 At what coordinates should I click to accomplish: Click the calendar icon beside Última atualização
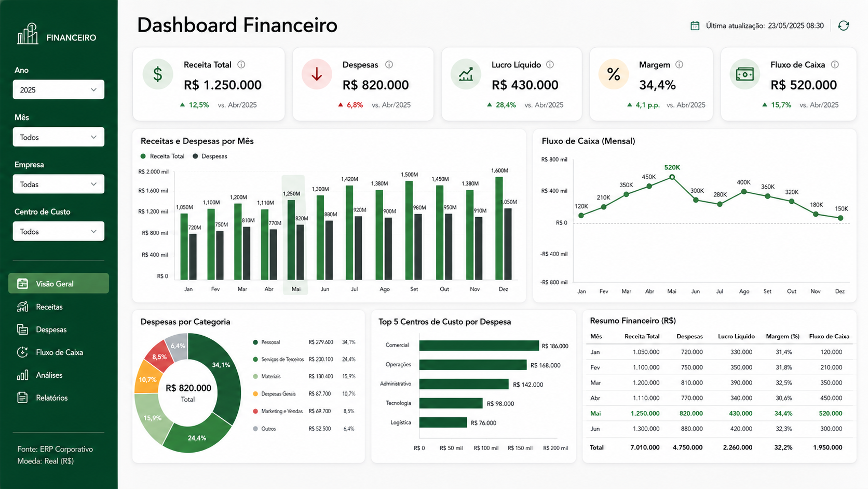[695, 25]
